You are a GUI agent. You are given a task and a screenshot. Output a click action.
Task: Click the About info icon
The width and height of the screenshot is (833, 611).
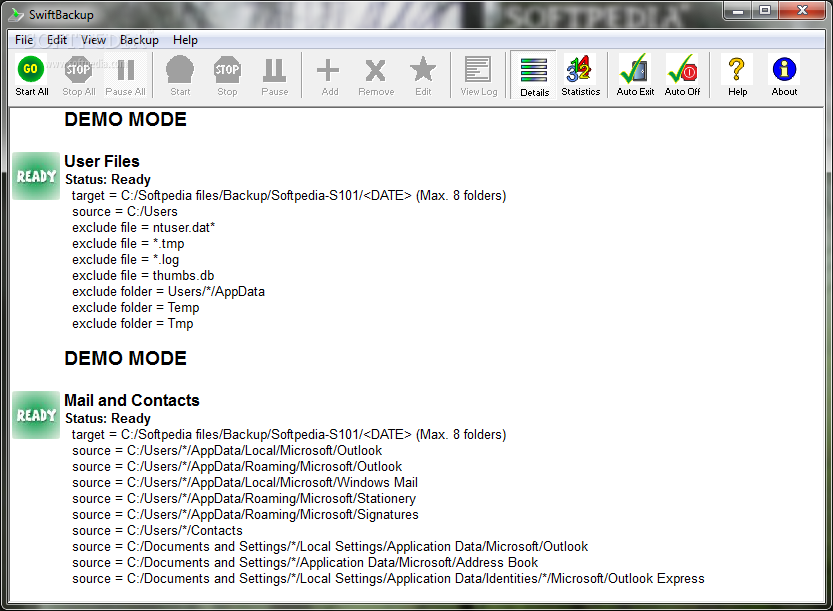pyautogui.click(x=784, y=69)
